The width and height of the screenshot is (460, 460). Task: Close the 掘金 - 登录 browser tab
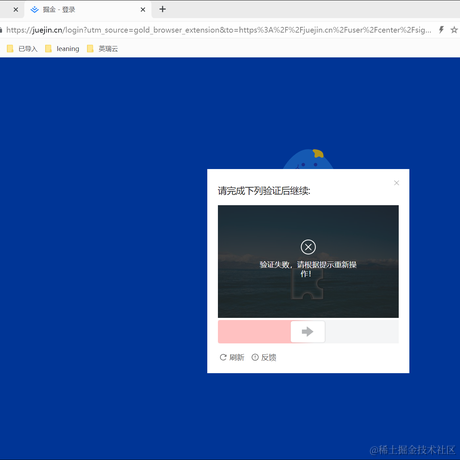(143, 10)
